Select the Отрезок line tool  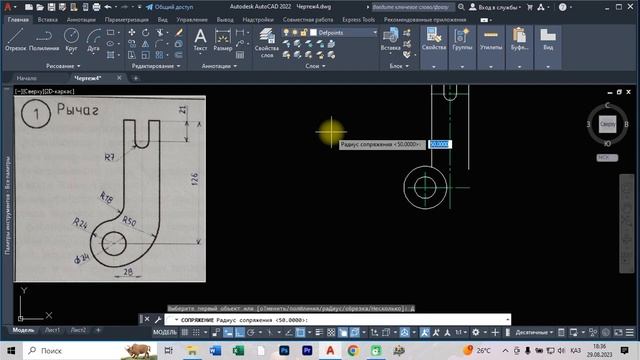16,39
